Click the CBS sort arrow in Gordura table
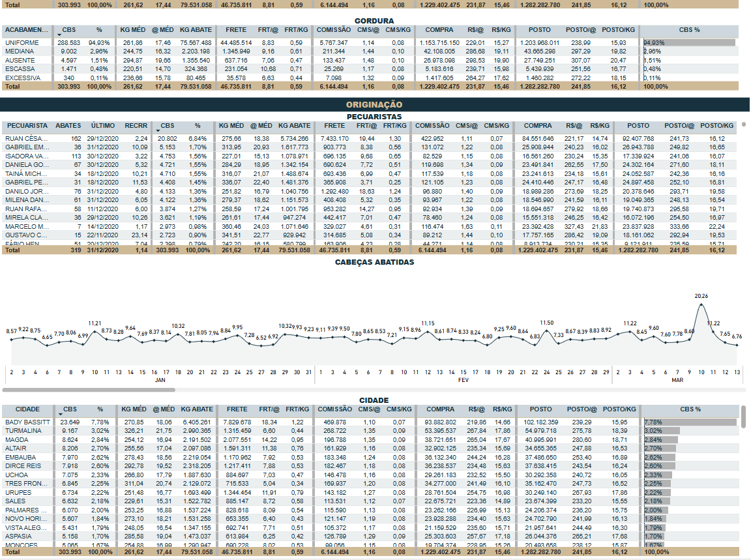 (60, 35)
